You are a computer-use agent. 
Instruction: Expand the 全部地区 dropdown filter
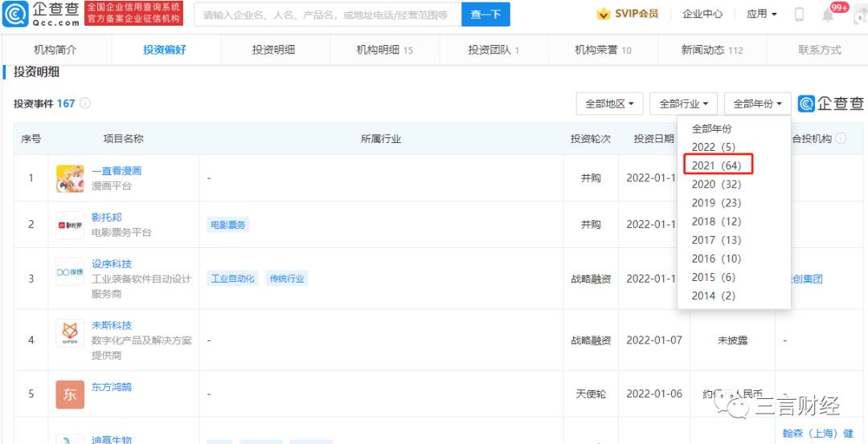pyautogui.click(x=609, y=104)
